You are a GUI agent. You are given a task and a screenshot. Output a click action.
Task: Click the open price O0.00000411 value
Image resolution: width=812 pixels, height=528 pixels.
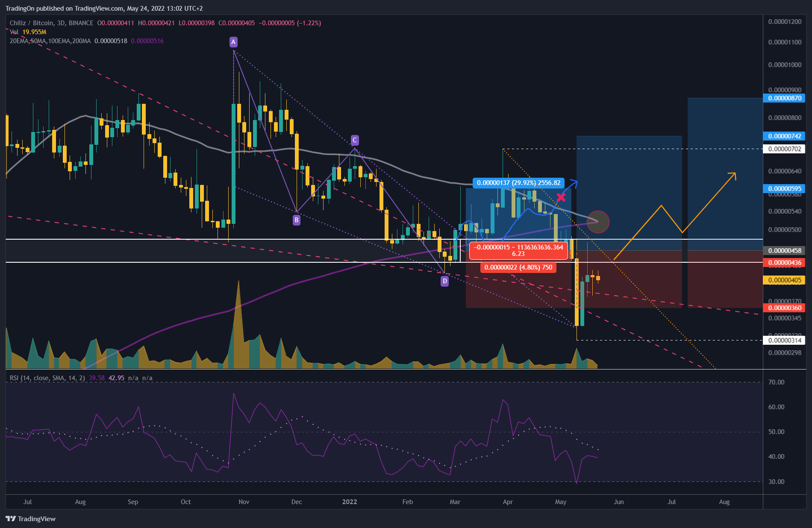(x=116, y=23)
